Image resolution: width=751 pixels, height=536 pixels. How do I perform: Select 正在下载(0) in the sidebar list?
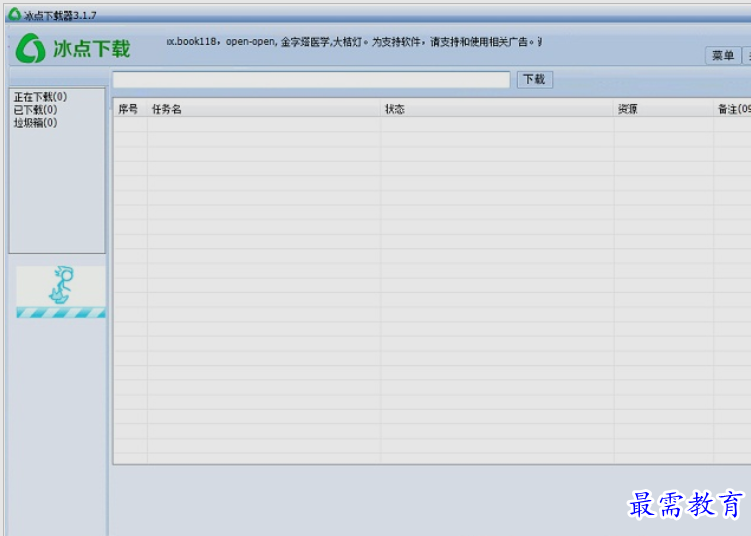click(x=40, y=97)
